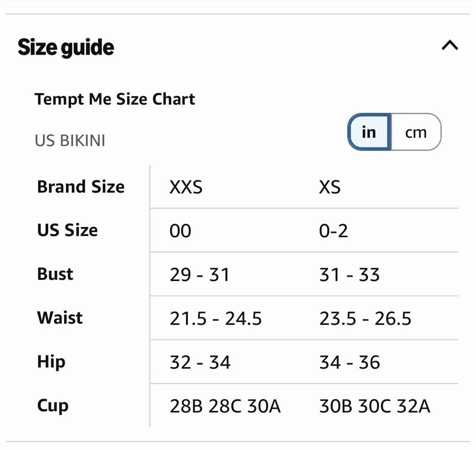Viewport: 476px width, 450px height.
Task: Switch units to cm
Action: [x=416, y=132]
